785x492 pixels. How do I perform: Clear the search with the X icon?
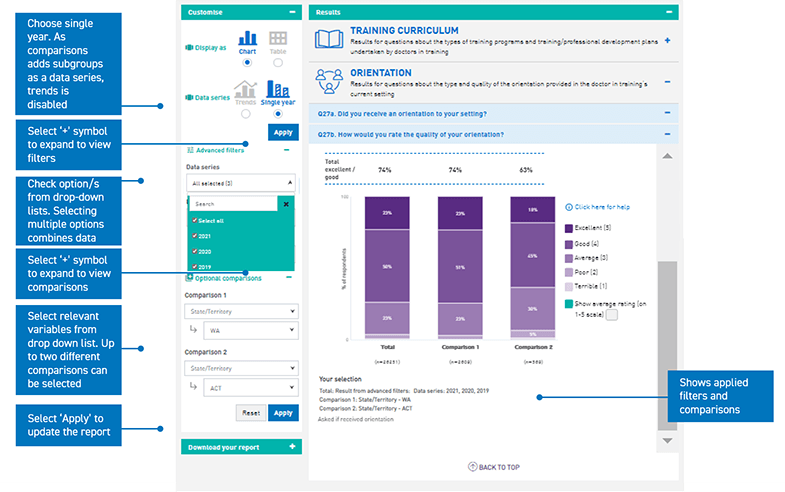click(286, 203)
